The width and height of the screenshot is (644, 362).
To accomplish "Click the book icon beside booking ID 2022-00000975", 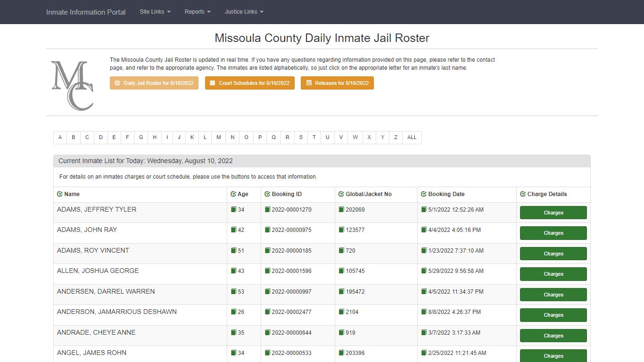I will point(267,230).
